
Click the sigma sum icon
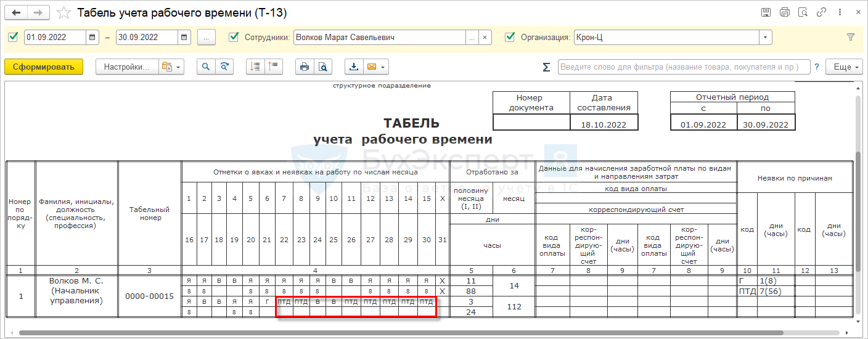click(x=546, y=67)
